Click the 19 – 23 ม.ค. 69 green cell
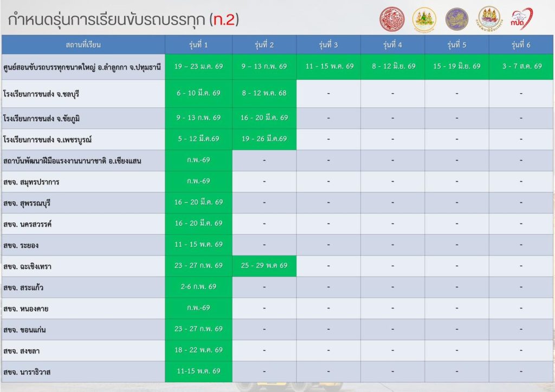This screenshot has height=392, width=555. pyautogui.click(x=199, y=67)
